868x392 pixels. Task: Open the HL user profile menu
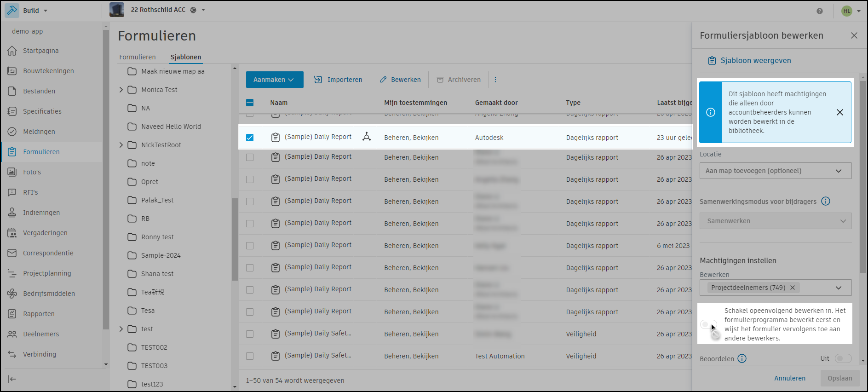pos(851,11)
